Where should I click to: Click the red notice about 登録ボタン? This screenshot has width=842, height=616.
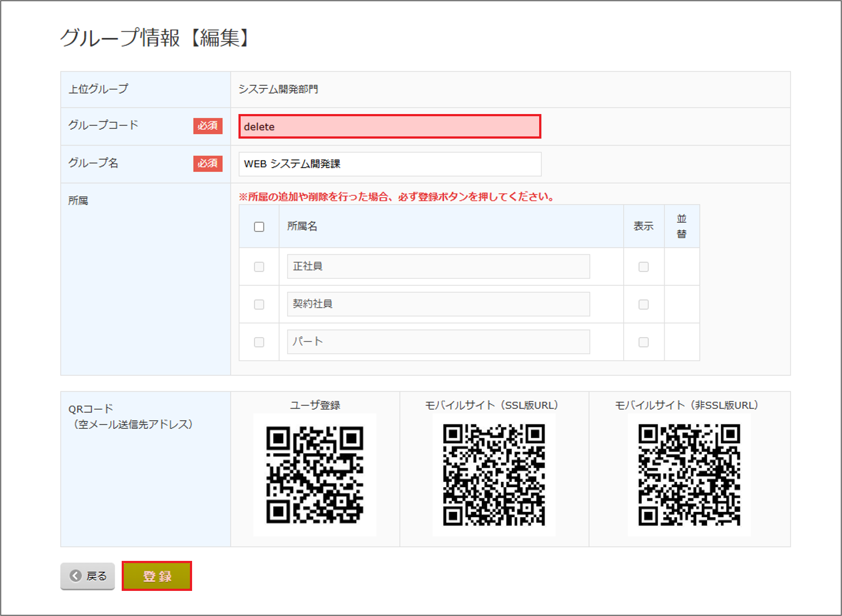click(397, 196)
